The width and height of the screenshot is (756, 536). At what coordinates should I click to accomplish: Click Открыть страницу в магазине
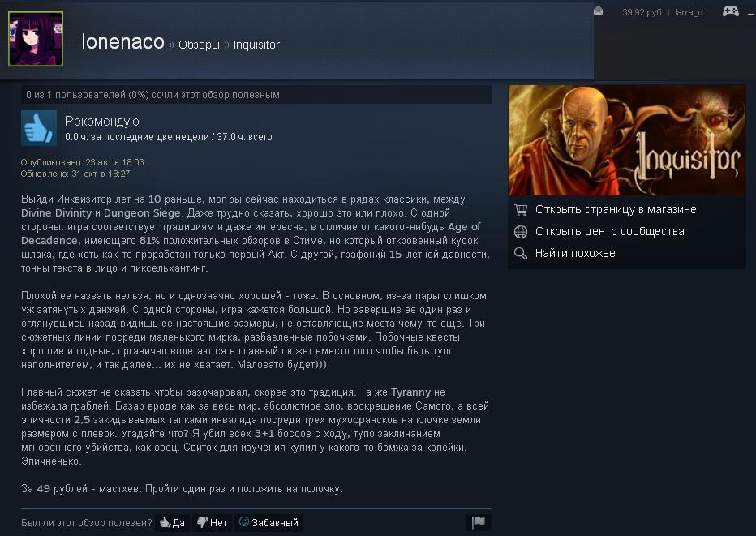coord(616,210)
